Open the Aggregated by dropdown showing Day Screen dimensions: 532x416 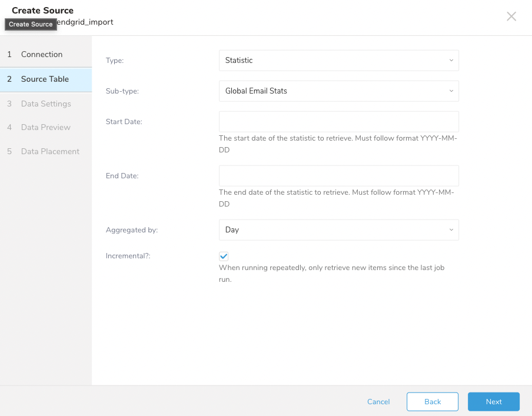338,230
